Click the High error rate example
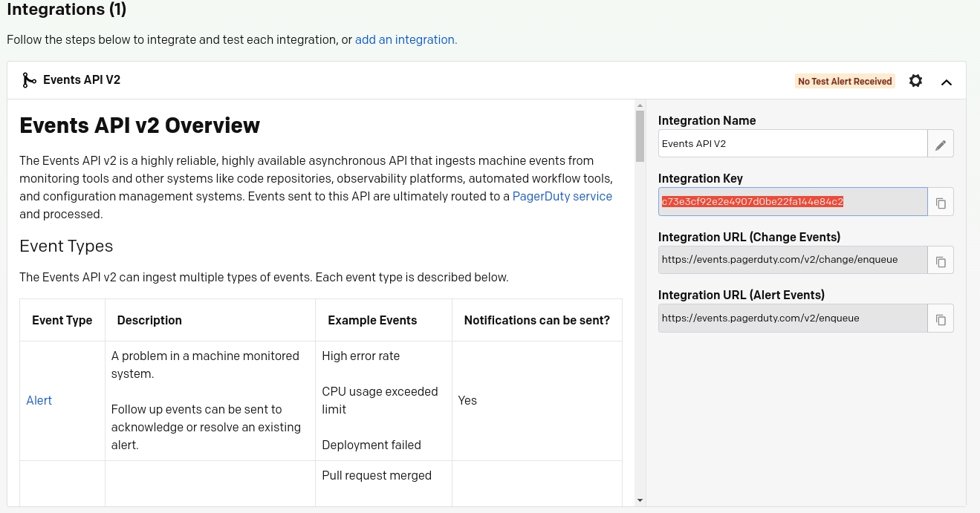980x513 pixels. (361, 356)
